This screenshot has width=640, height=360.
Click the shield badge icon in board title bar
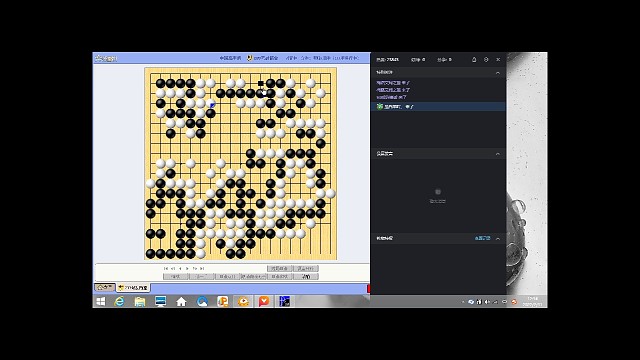point(249,58)
